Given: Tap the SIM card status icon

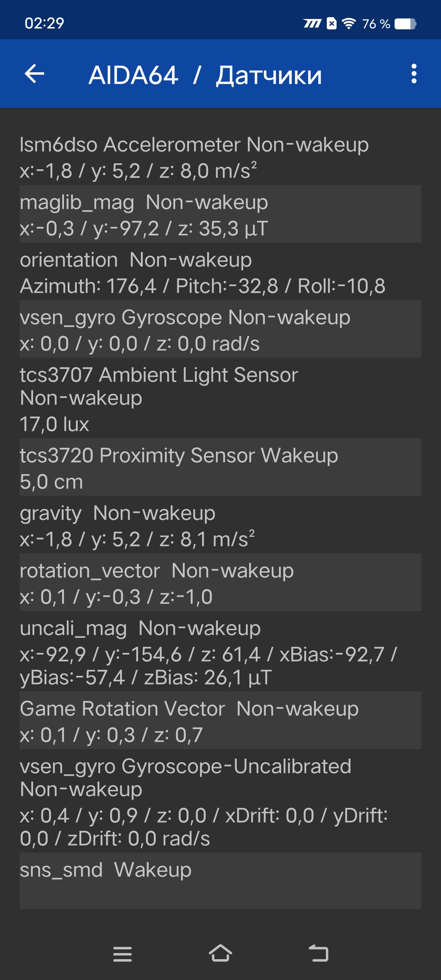Looking at the screenshot, I should click(x=331, y=24).
